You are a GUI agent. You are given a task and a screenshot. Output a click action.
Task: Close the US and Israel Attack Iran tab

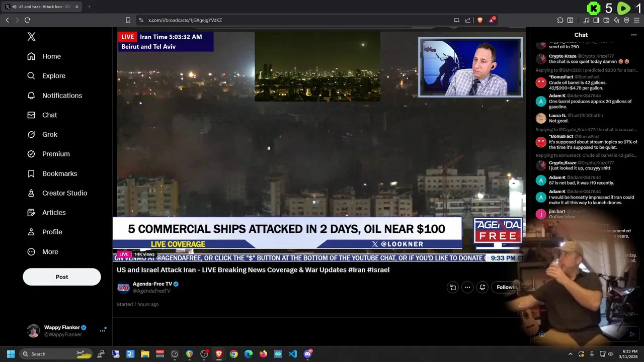[77, 7]
